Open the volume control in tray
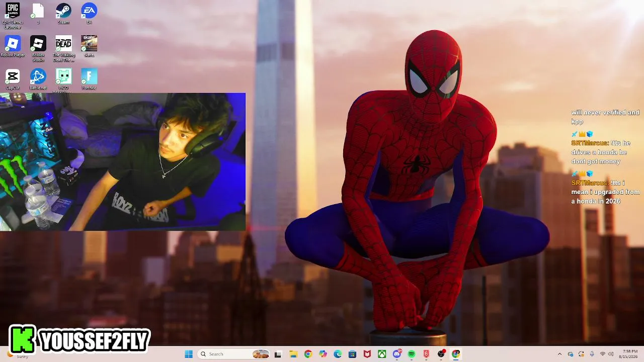Screen dimensions: 644x362 612,354
